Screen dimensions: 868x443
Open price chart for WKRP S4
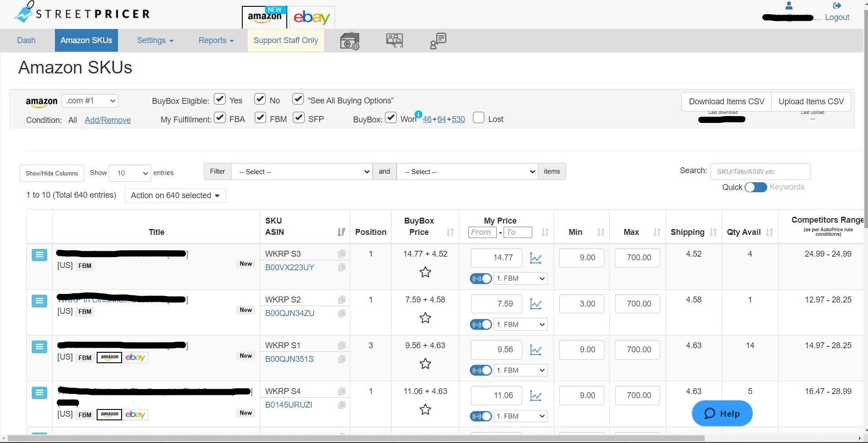point(536,396)
